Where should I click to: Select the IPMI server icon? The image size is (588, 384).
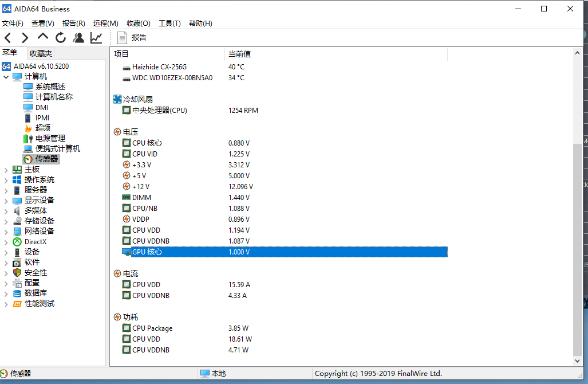[27, 118]
